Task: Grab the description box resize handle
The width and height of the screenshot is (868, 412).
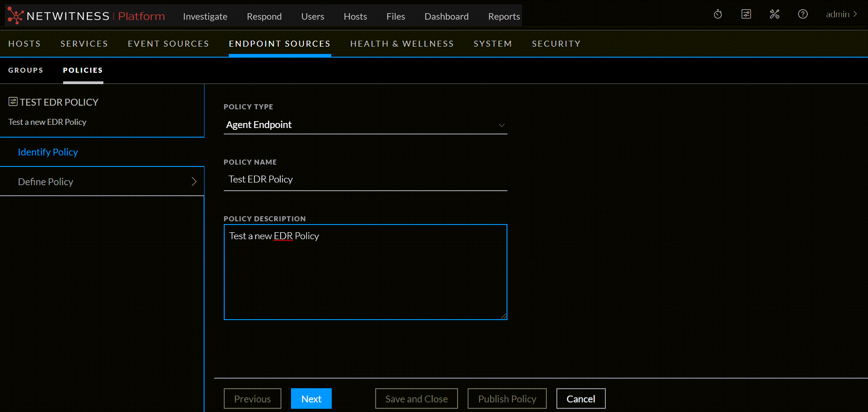Action: point(504,316)
